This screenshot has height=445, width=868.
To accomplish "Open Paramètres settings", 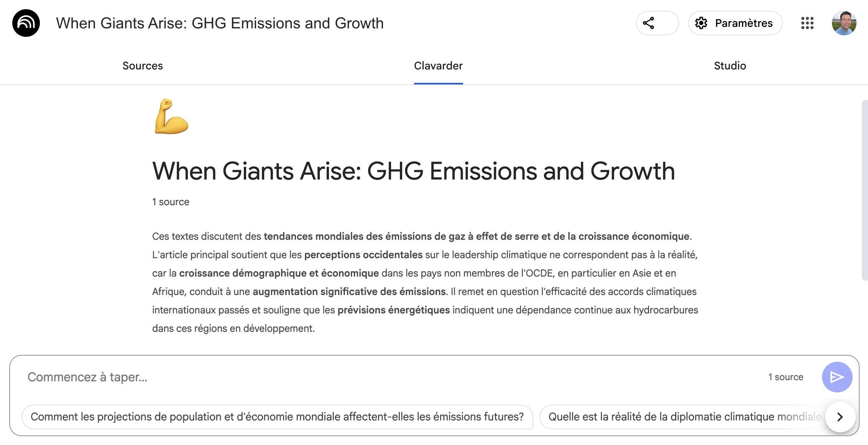I will (x=735, y=23).
